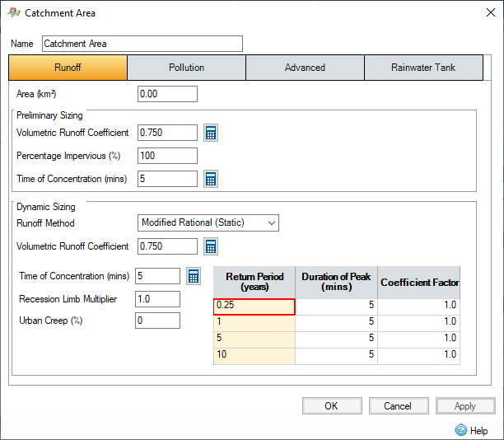Viewport: 504px width, 440px height.
Task: Edit Dynamic Volumetric Runoff Coefficient field
Action: [x=167, y=246]
